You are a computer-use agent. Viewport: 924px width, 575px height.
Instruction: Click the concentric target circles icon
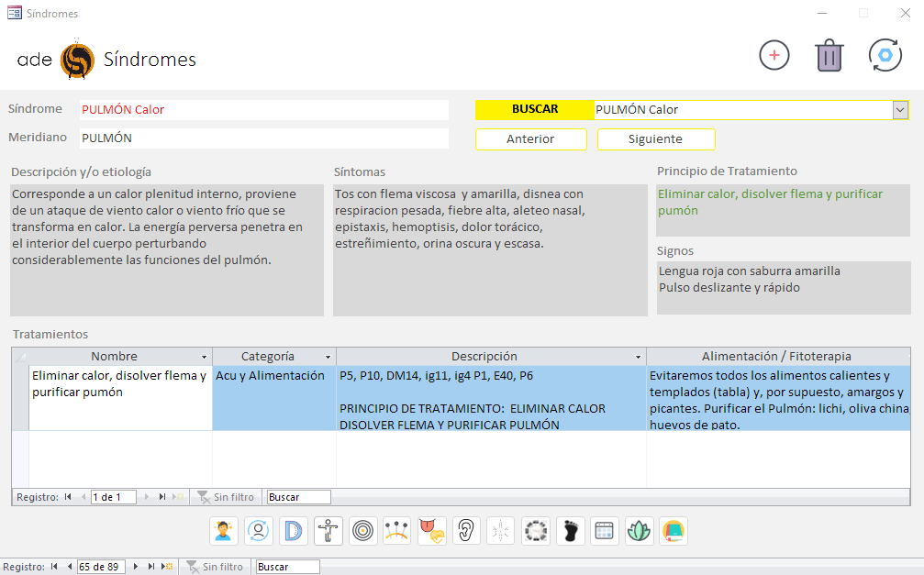coord(362,531)
